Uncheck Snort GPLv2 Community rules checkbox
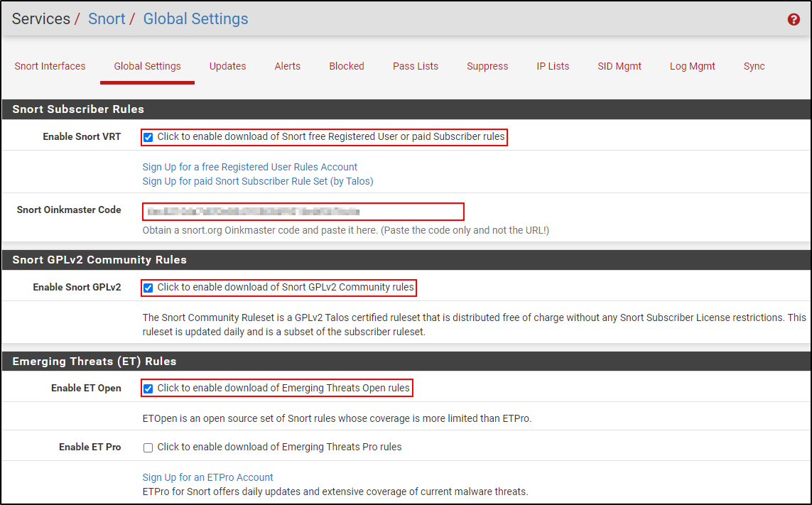This screenshot has width=812, height=505. (x=148, y=288)
